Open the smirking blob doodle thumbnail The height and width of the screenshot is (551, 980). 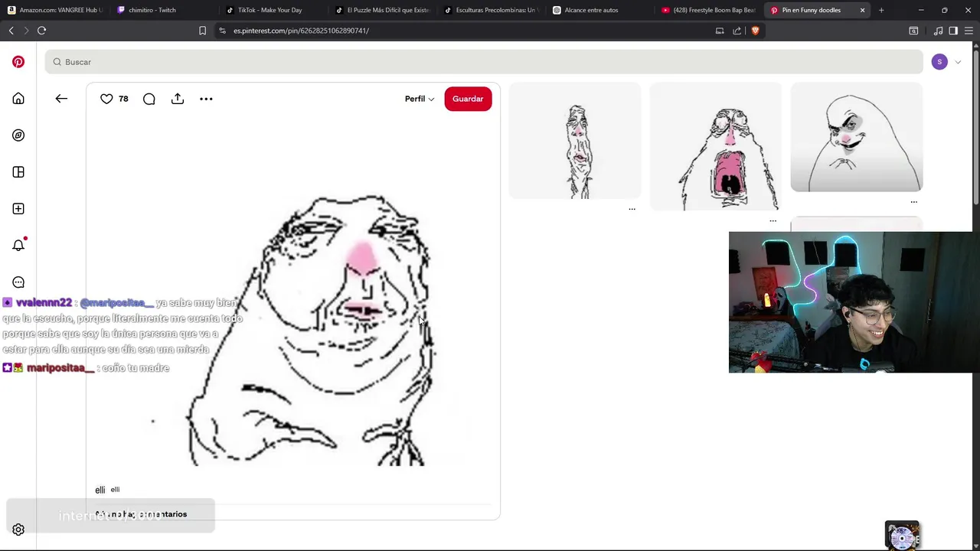click(x=856, y=137)
